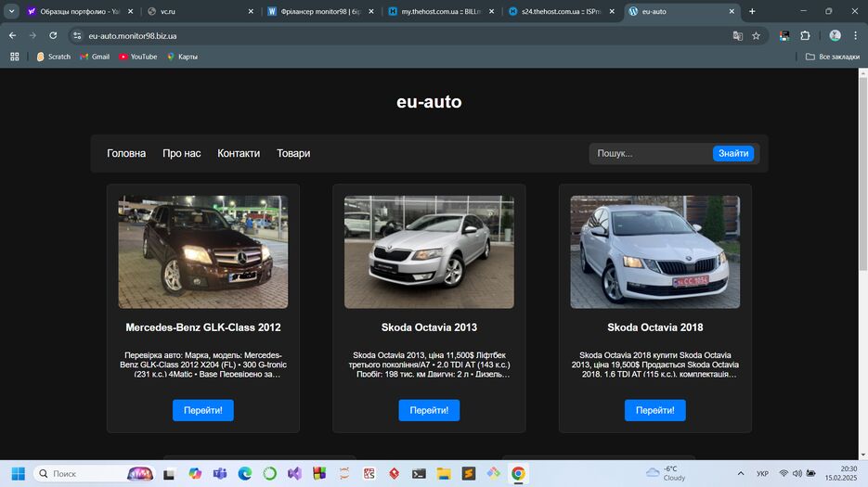Open Google Chrome on the taskbar

(518, 474)
